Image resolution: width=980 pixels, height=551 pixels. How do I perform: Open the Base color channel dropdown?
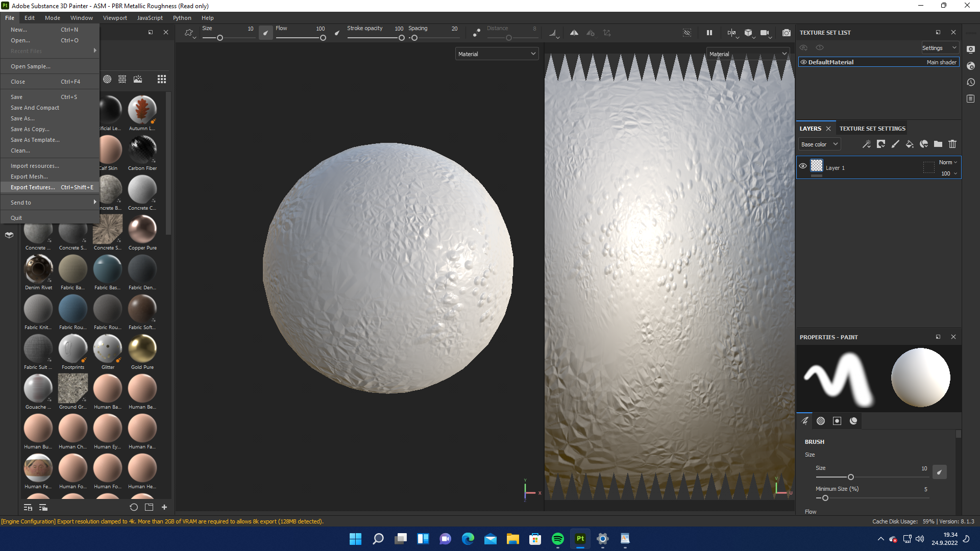tap(819, 144)
